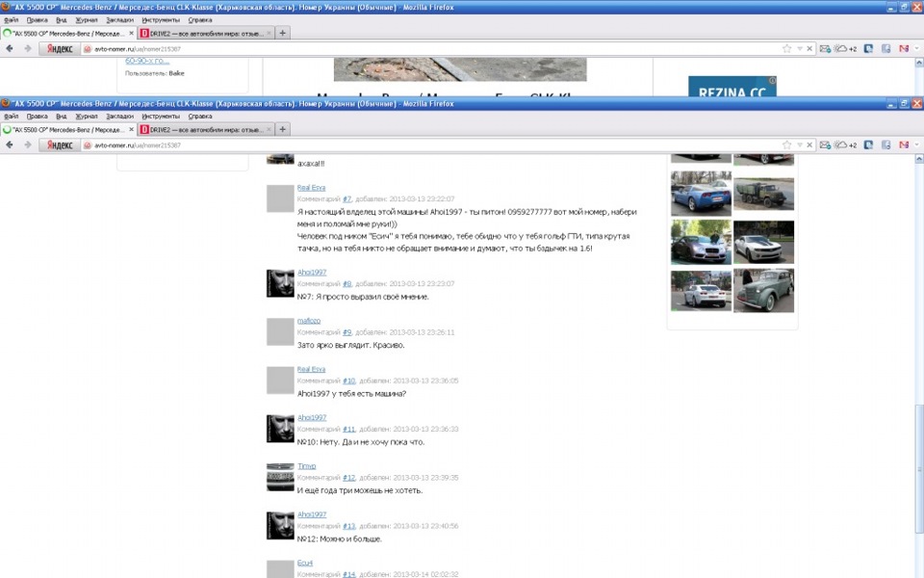Open Ahoi1997 profile link above comment #8
The width and height of the screenshot is (924, 578).
[312, 273]
